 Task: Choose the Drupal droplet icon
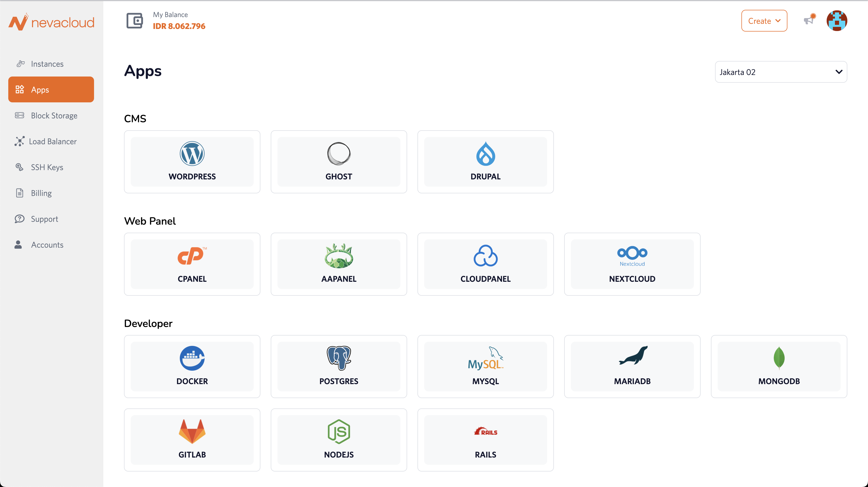pyautogui.click(x=486, y=154)
